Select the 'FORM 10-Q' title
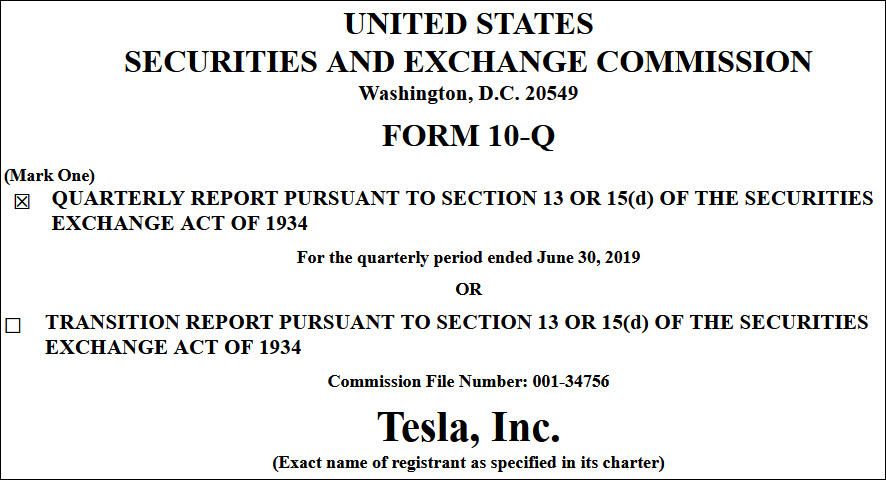This screenshot has height=480, width=886. coord(468,137)
